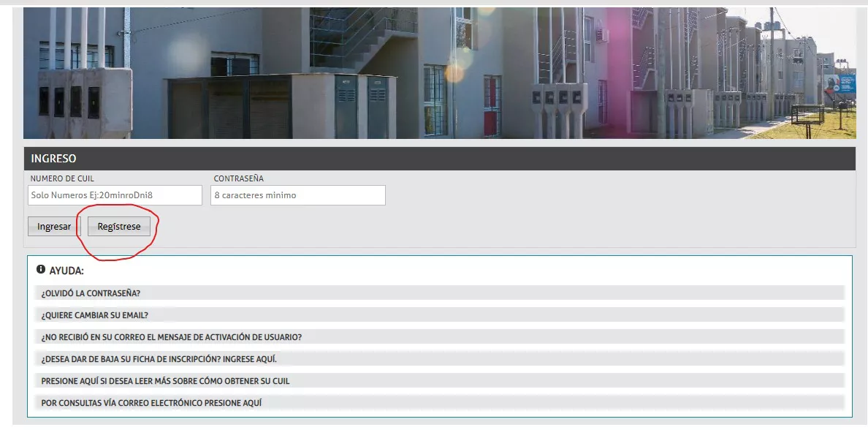Click the info icon beside AYUDA
868x430 pixels.
(x=41, y=270)
